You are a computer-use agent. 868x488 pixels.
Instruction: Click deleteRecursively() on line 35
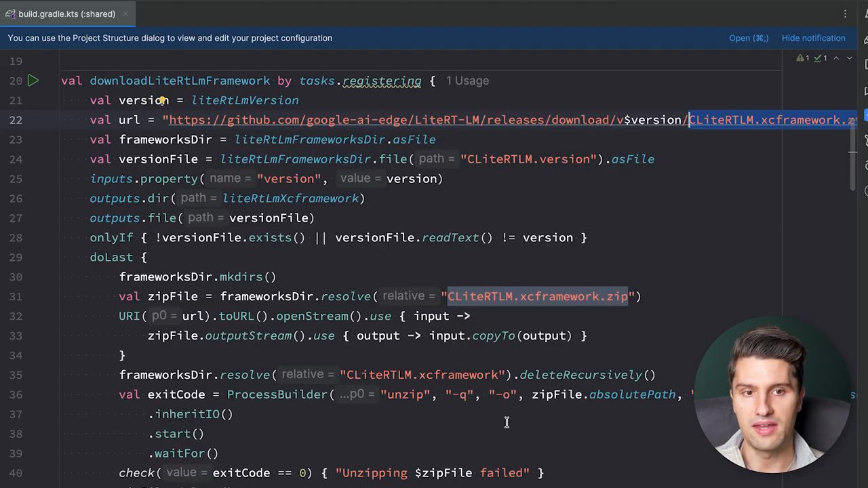pos(587,375)
